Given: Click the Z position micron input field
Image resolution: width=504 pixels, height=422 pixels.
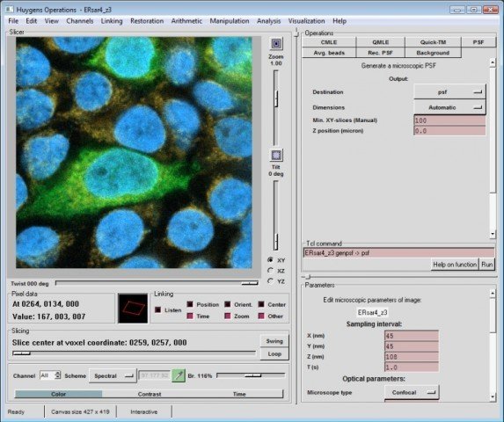Looking at the screenshot, I should coord(449,131).
